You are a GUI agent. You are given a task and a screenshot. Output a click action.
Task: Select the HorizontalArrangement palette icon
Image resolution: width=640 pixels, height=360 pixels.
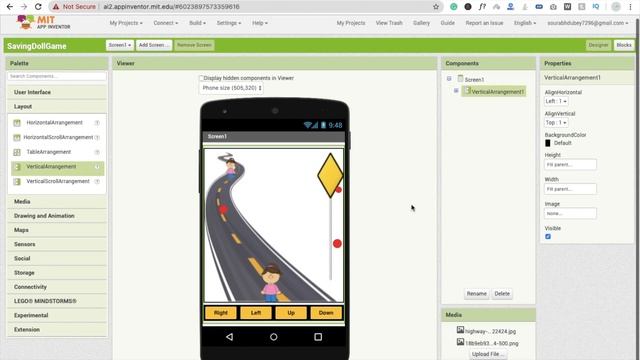17,123
